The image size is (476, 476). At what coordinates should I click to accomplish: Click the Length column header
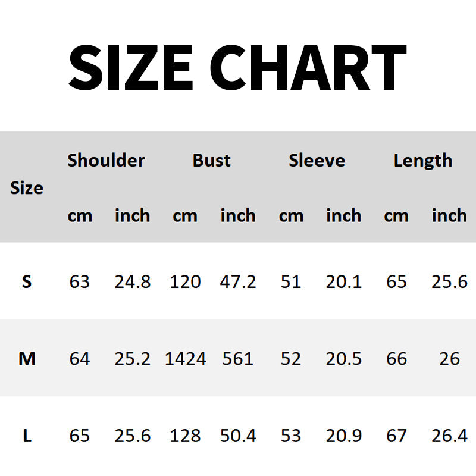pos(422,160)
